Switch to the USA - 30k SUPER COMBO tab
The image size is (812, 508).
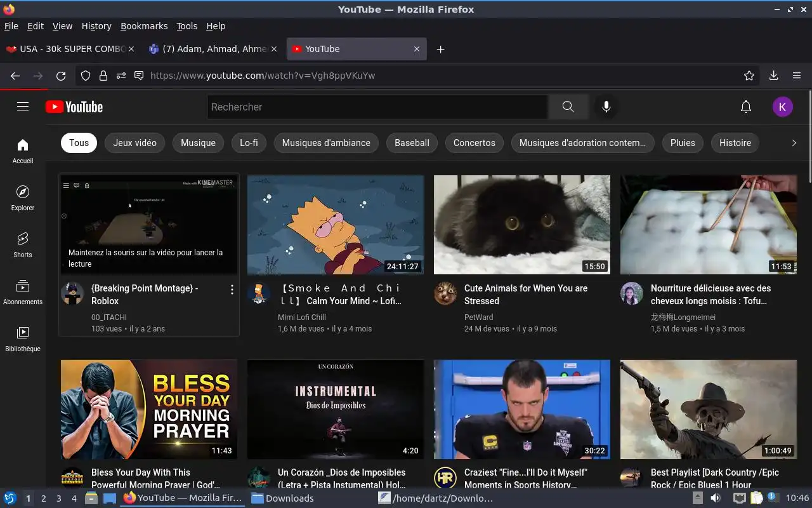[70, 49]
